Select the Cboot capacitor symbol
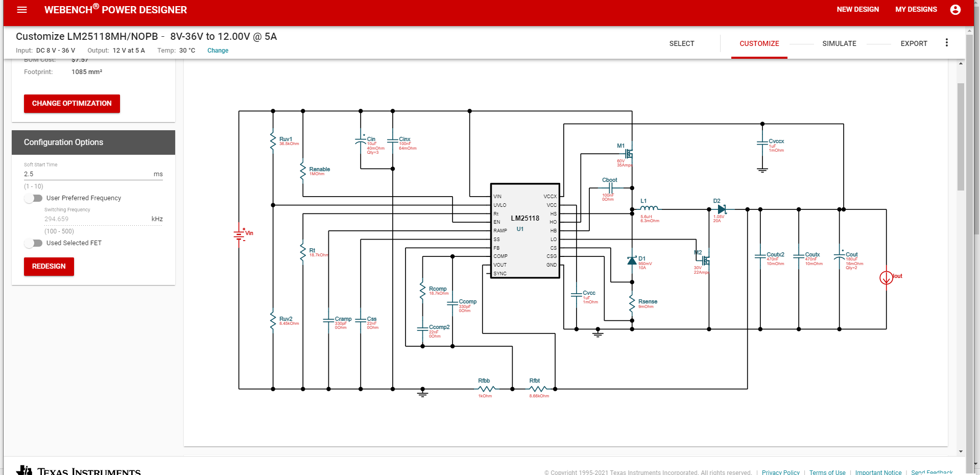 [610, 188]
